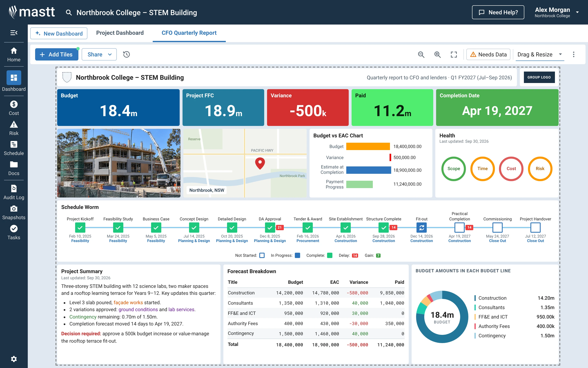Click the Completion Date tile
This screenshot has height=368, width=588.
click(497, 107)
